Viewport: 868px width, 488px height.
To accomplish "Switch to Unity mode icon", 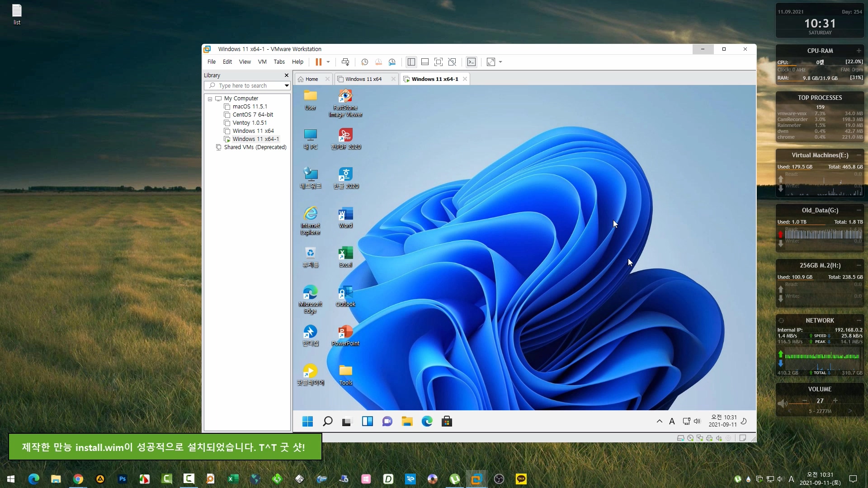I will coord(452,62).
